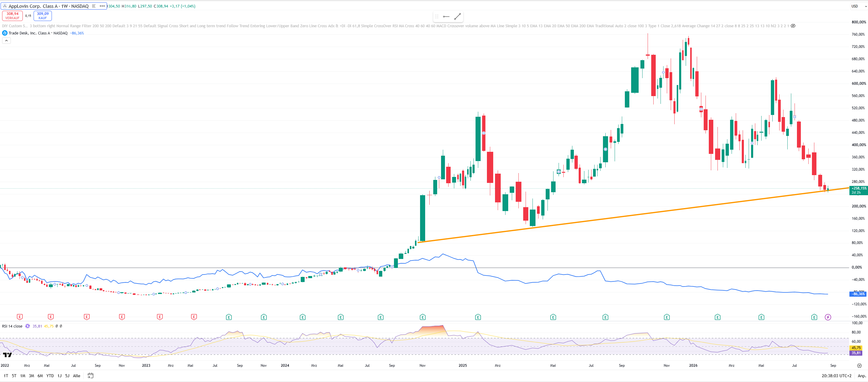Open chart settings gear at bottom right
Image resolution: width=868 pixels, height=382 pixels.
click(859, 366)
